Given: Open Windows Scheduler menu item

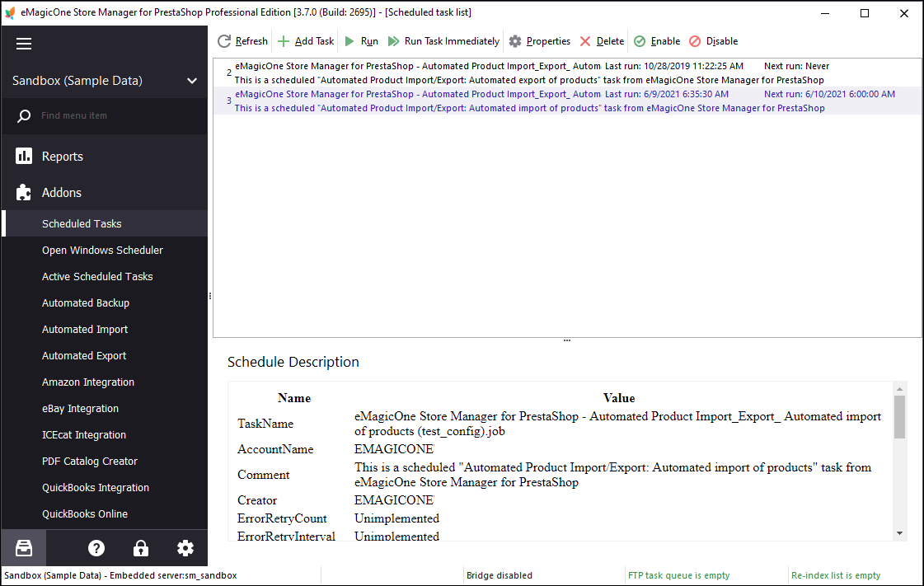Looking at the screenshot, I should tap(105, 251).
